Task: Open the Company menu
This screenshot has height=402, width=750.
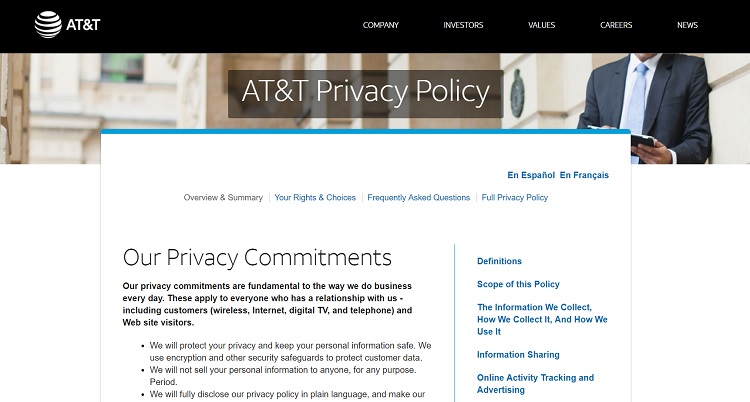Action: pyautogui.click(x=381, y=25)
